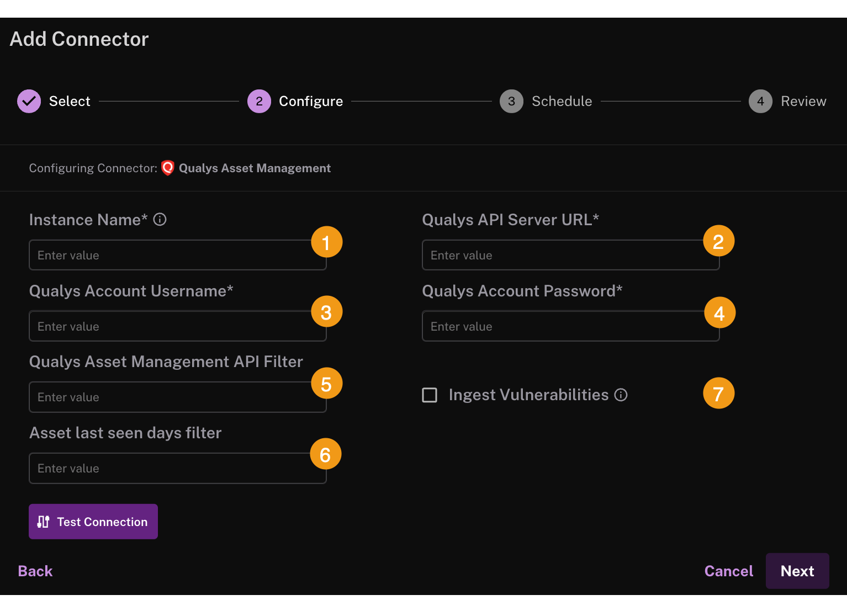Viewport: 847px width, 616px height.
Task: Click the Select step checkmark icon
Action: tap(29, 101)
